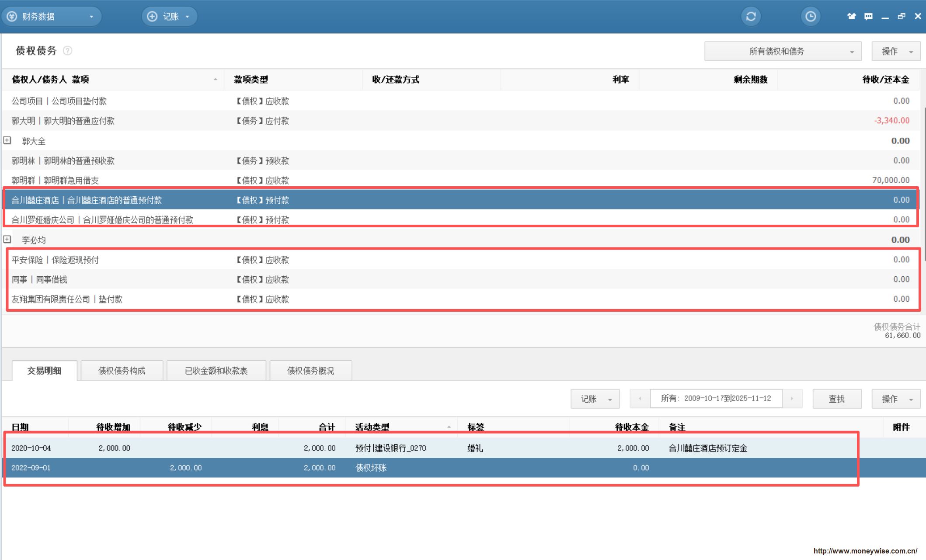The height and width of the screenshot is (560, 926).
Task: Click the 财务数据 currency icon
Action: click(12, 17)
